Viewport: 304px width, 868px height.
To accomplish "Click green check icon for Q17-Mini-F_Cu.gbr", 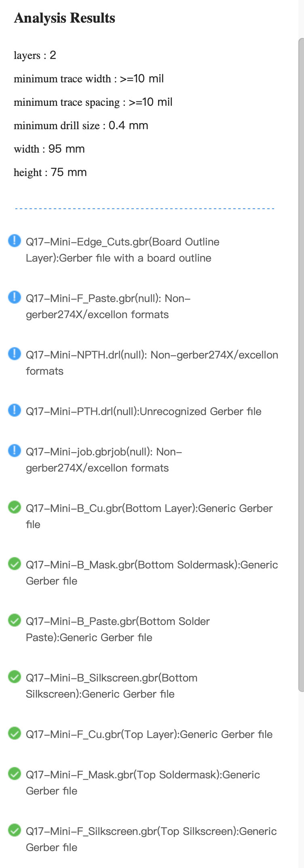I will coord(15,733).
